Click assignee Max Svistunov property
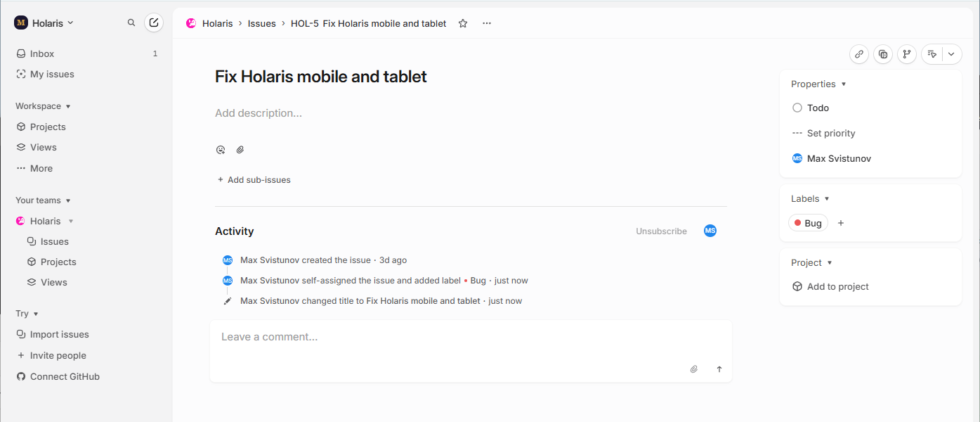980x422 pixels. pyautogui.click(x=832, y=158)
